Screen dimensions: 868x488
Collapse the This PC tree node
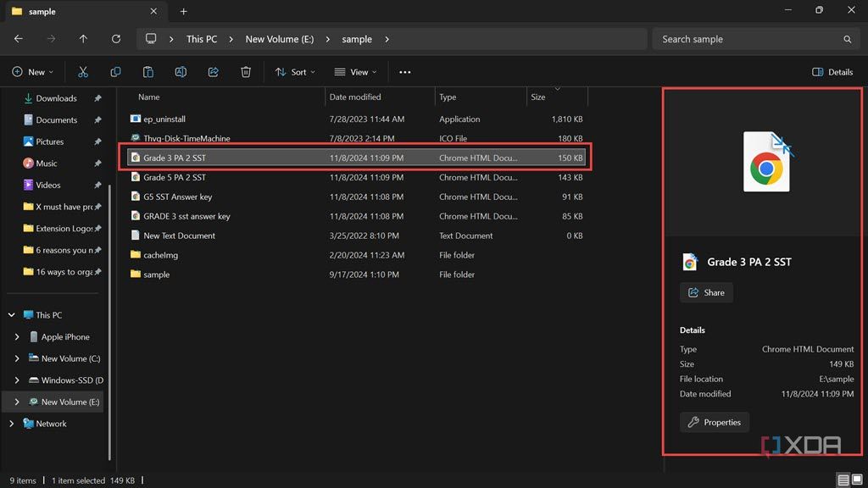[x=12, y=315]
